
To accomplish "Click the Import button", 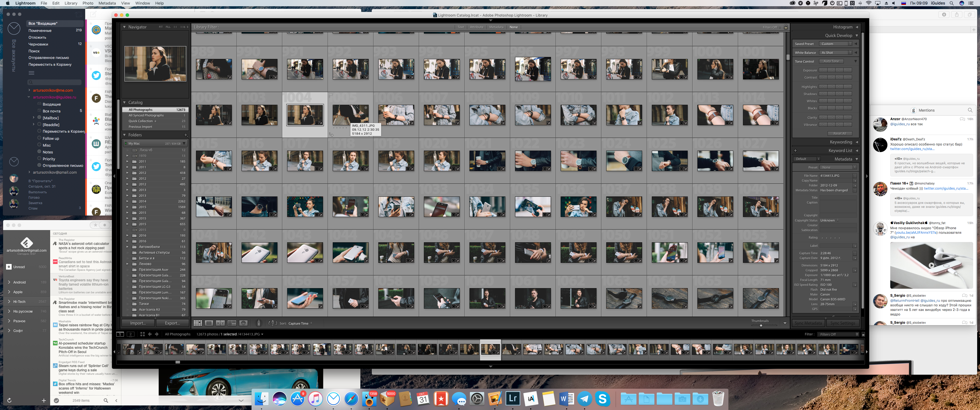I will point(138,323).
